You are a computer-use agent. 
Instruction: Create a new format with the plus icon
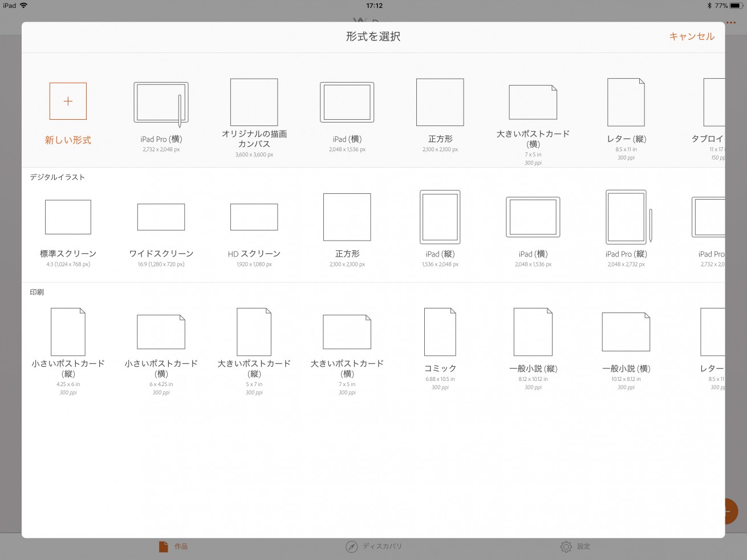click(68, 101)
